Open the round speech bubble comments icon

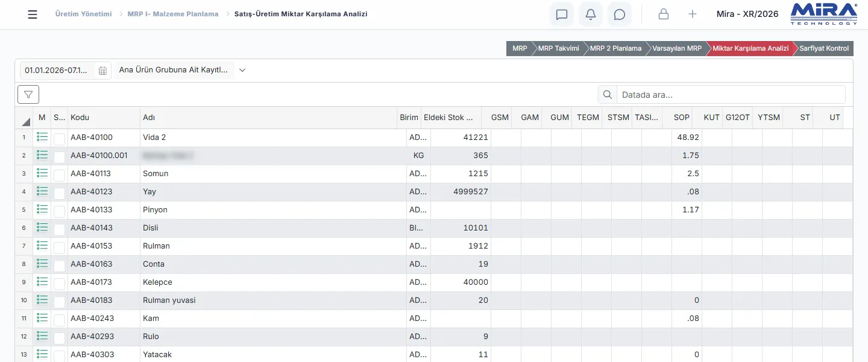pos(620,14)
